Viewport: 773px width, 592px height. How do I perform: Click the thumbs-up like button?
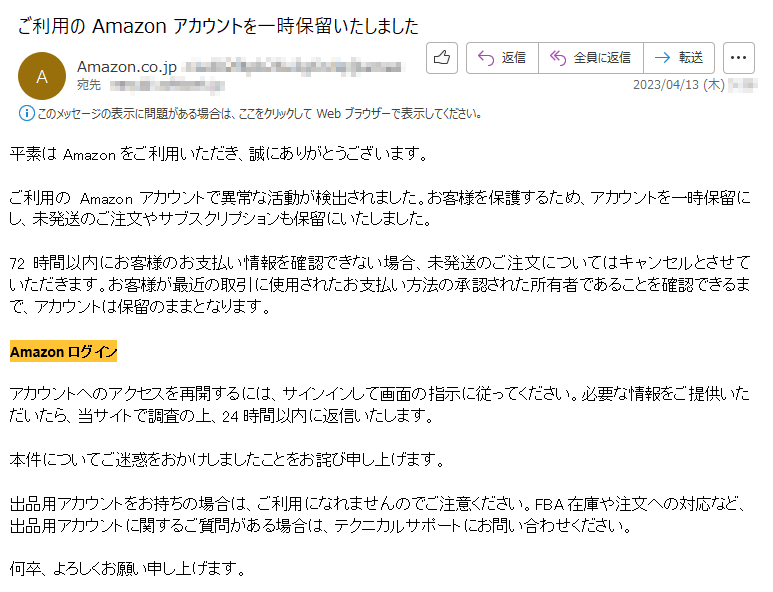pos(442,58)
